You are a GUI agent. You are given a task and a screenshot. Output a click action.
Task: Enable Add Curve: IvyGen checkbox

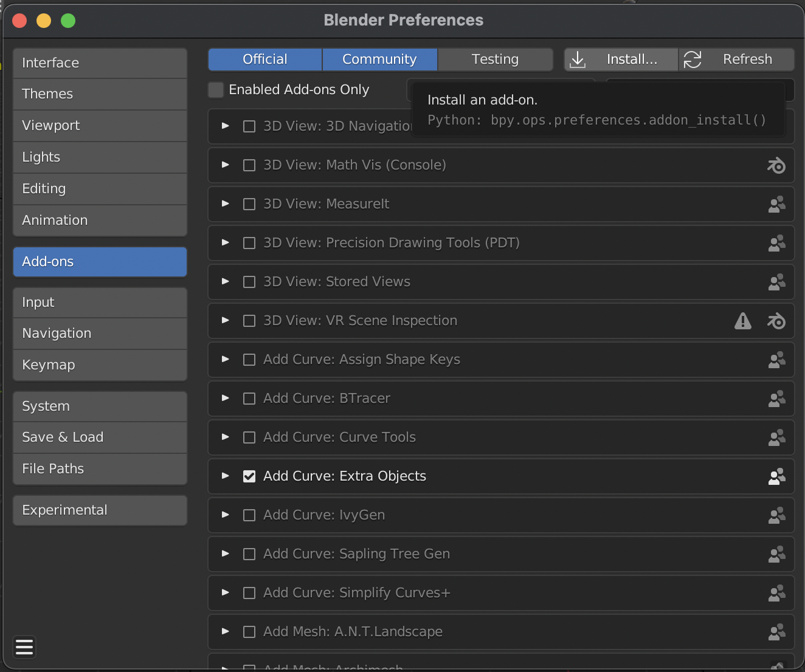point(249,515)
